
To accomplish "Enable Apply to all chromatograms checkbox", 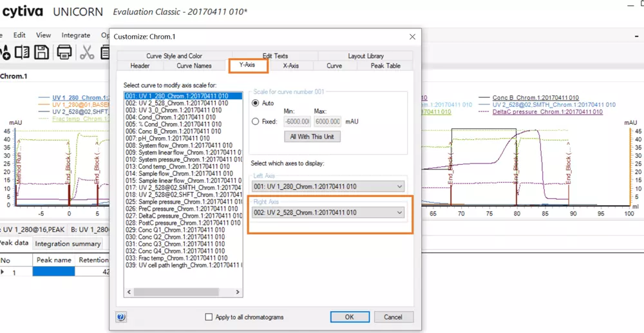I will [209, 317].
